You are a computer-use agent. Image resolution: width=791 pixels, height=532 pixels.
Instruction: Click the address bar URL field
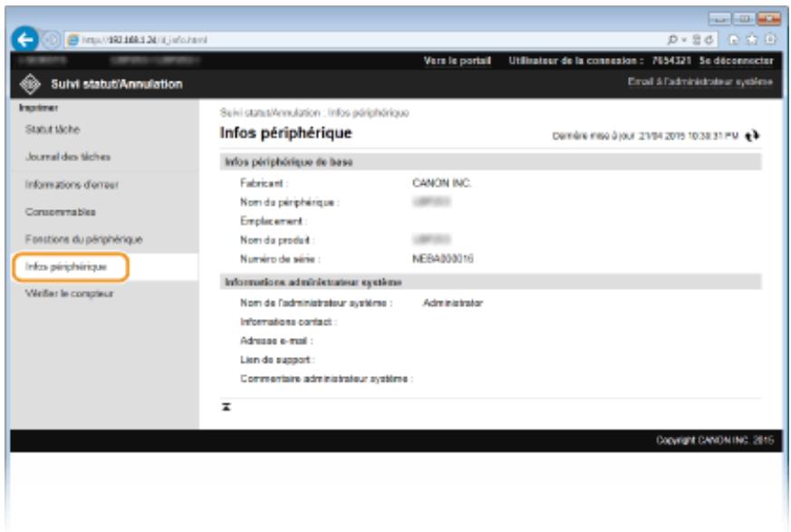[x=363, y=39]
